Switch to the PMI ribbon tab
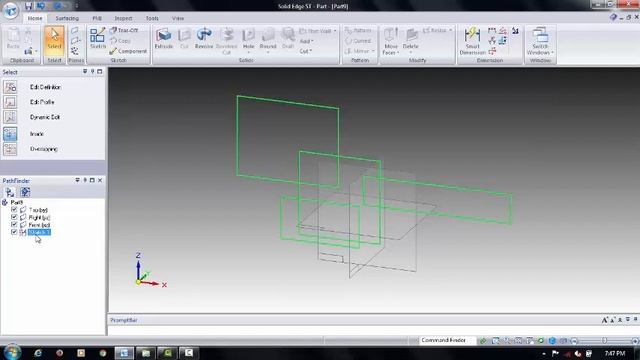 [97, 18]
